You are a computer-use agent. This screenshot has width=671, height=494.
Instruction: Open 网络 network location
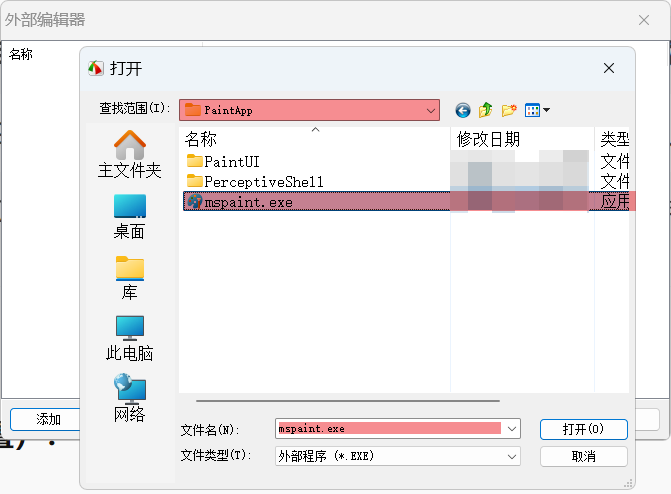pos(130,399)
